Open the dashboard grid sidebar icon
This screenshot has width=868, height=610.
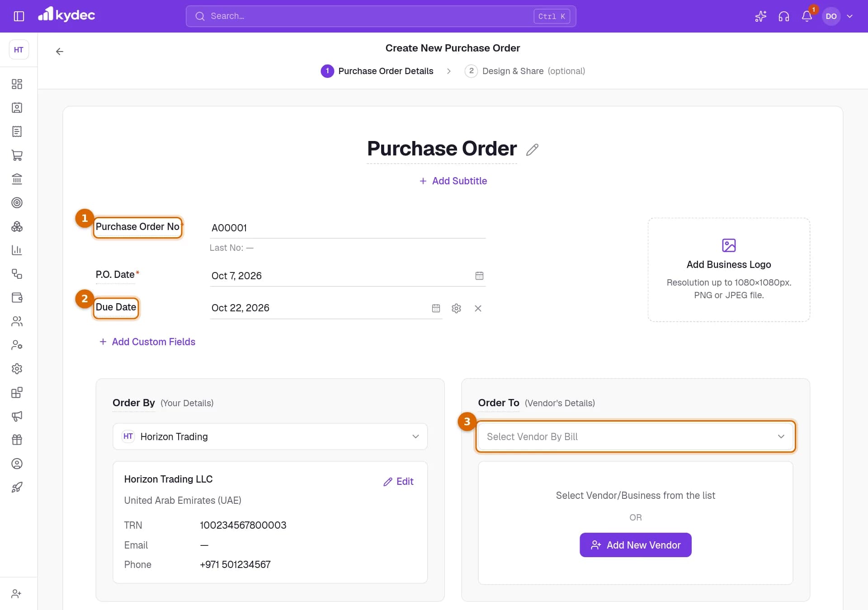[x=17, y=84]
